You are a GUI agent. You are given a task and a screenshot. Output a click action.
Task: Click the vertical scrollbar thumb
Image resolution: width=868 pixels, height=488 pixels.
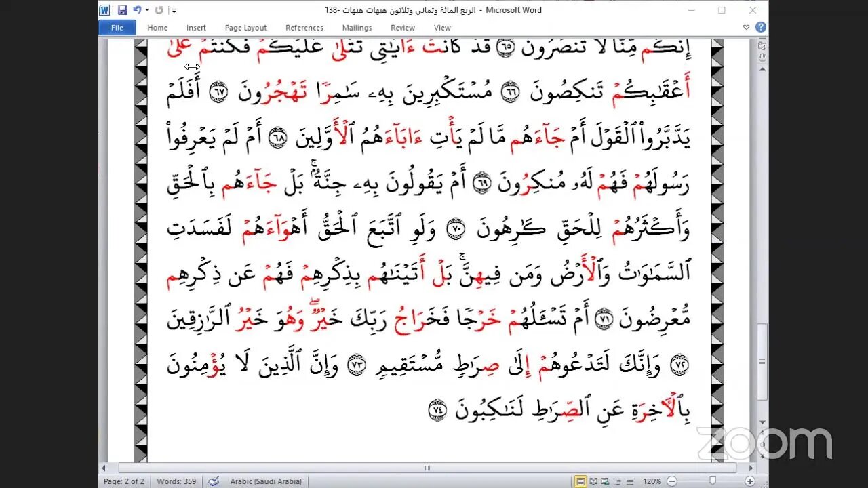tap(763, 362)
